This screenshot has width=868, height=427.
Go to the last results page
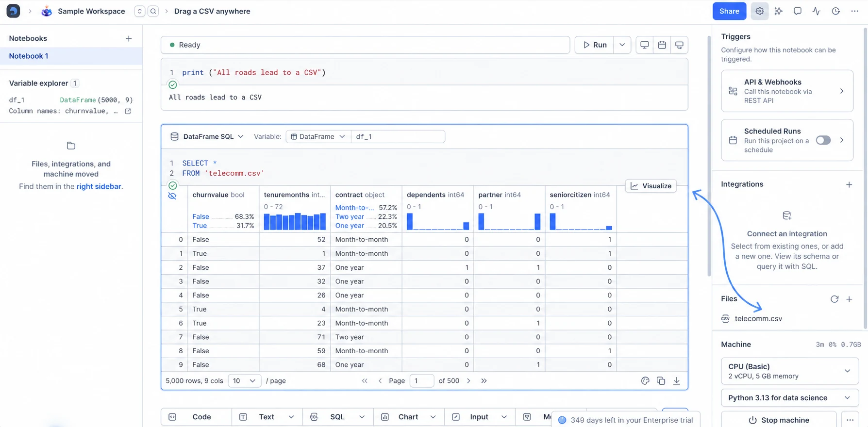pos(484,381)
